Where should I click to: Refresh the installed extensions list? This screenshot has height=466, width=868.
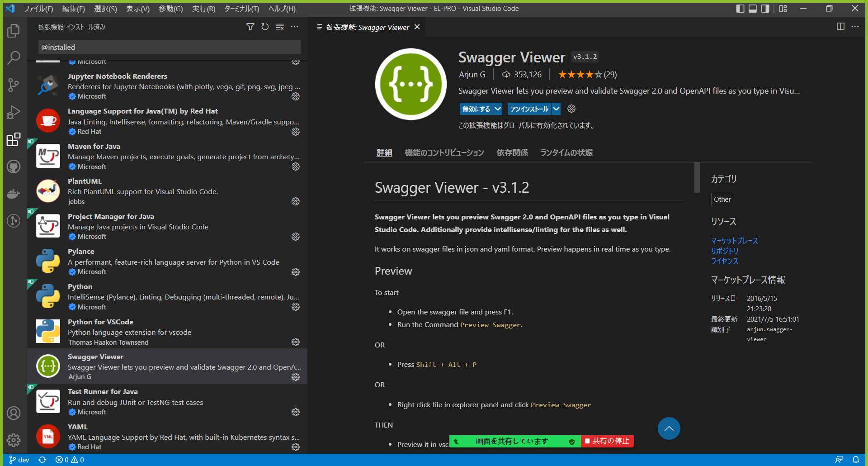(265, 27)
